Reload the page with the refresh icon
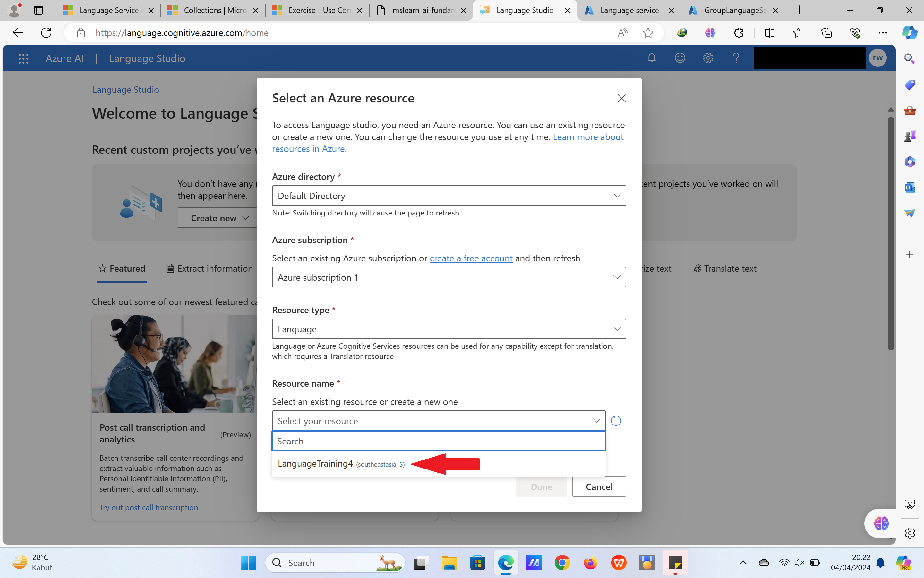This screenshot has width=924, height=578. coord(46,33)
